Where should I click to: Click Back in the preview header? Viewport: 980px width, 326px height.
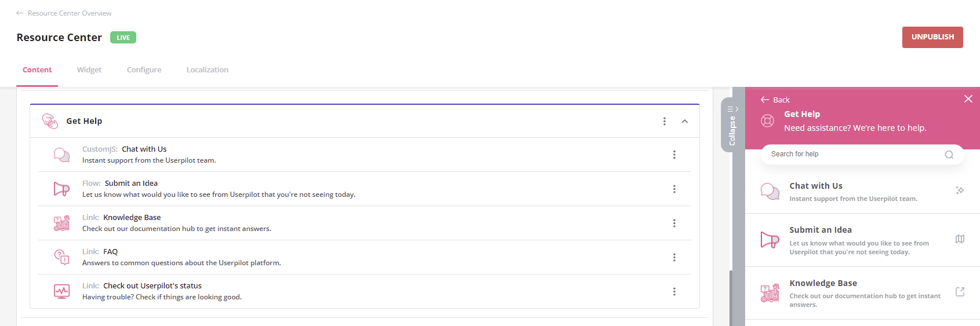tap(775, 100)
